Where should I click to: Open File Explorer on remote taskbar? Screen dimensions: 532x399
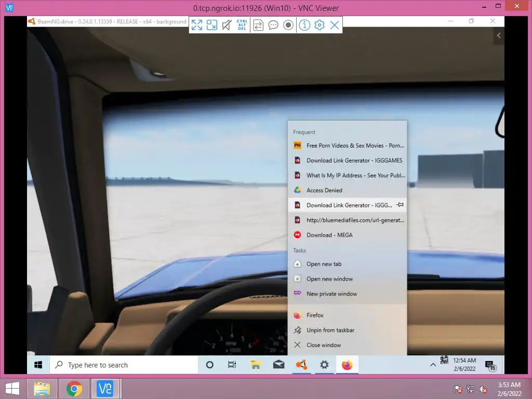coord(256,365)
